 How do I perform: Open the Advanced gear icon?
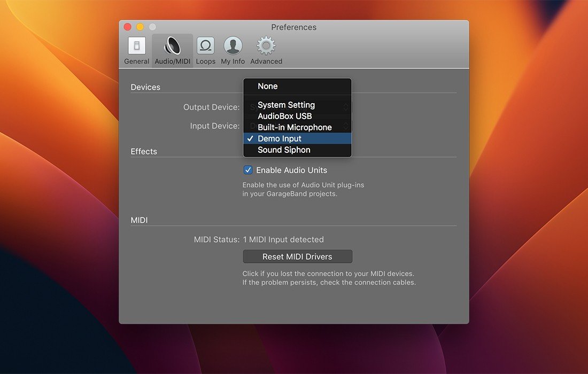(266, 46)
